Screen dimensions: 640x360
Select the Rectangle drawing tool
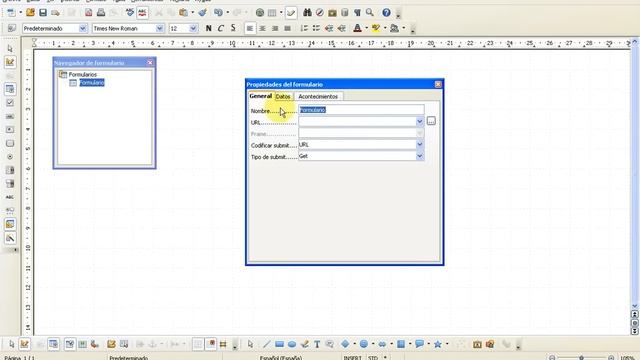(x=279, y=344)
